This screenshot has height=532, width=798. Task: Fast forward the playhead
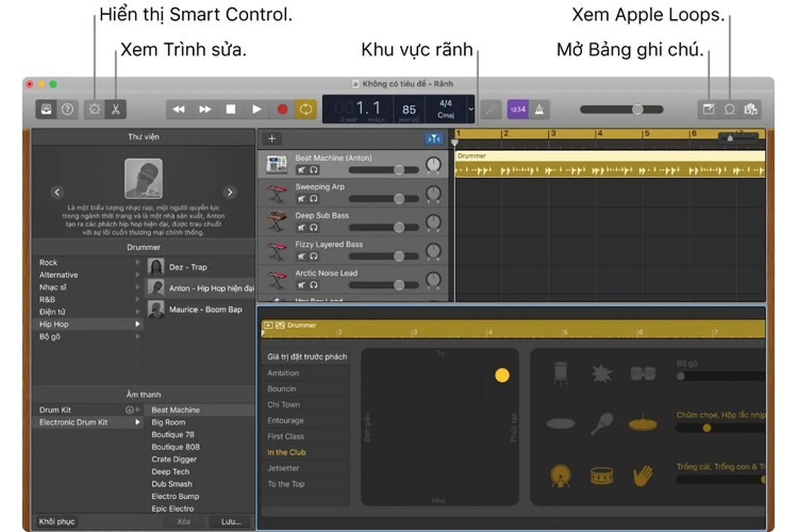point(205,109)
